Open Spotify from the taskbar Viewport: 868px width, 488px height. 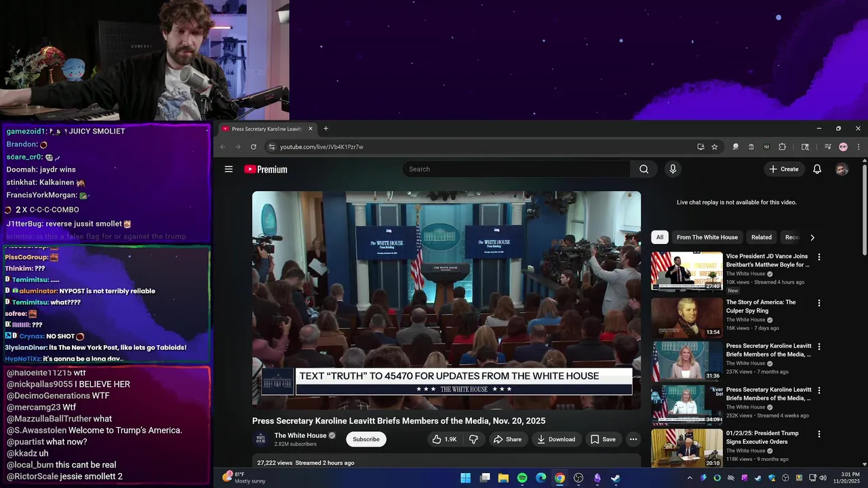[522, 478]
